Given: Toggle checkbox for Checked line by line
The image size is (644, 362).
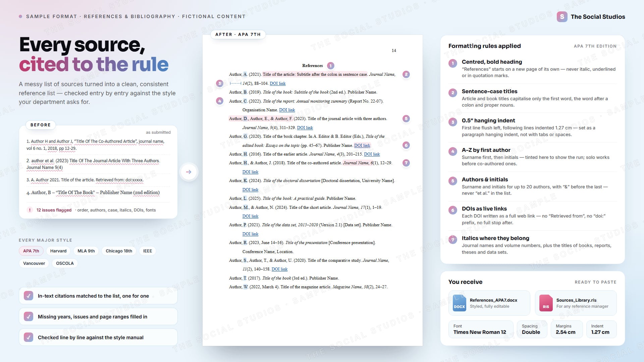Looking at the screenshot, I should click(x=29, y=338).
